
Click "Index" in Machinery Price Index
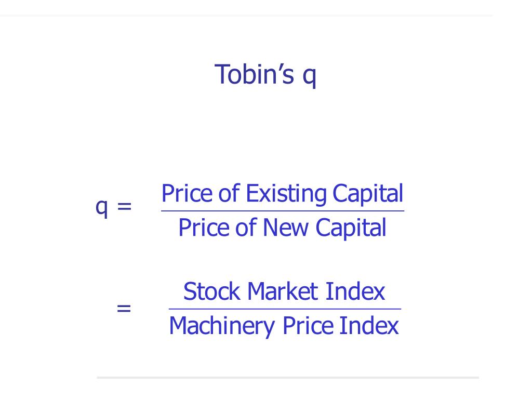(369, 326)
